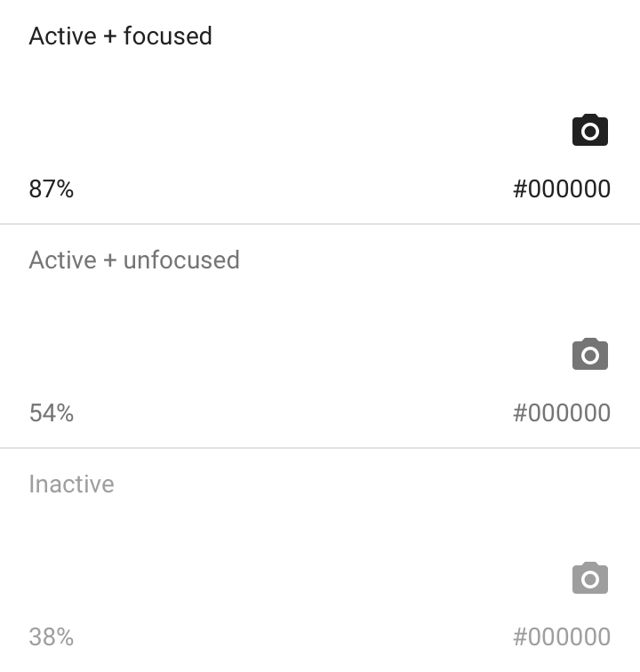Select the 38% opacity value

[52, 636]
